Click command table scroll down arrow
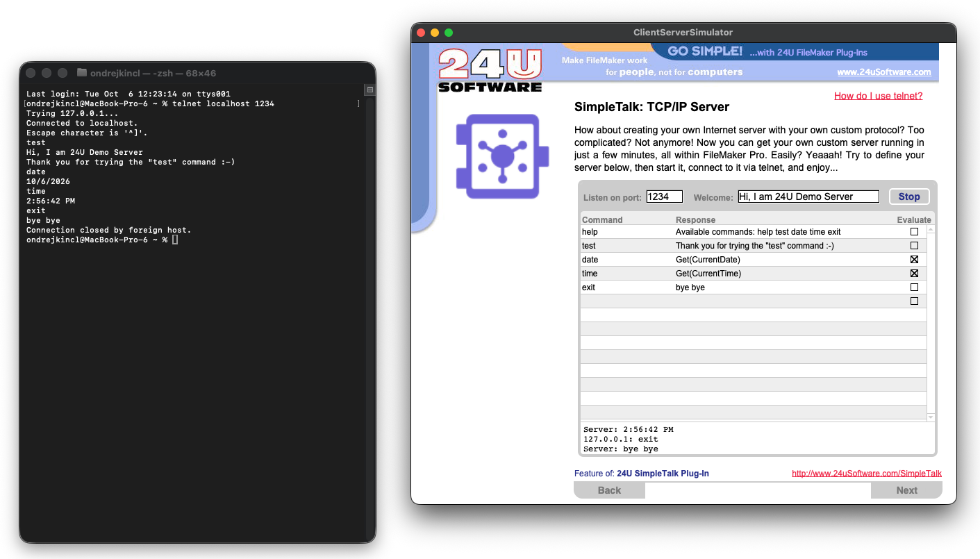980x559 pixels. (x=931, y=417)
